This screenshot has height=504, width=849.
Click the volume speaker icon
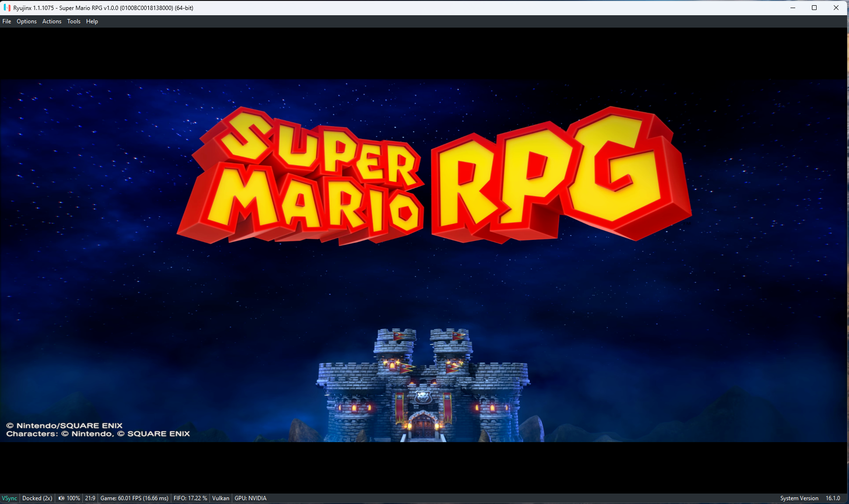point(61,498)
